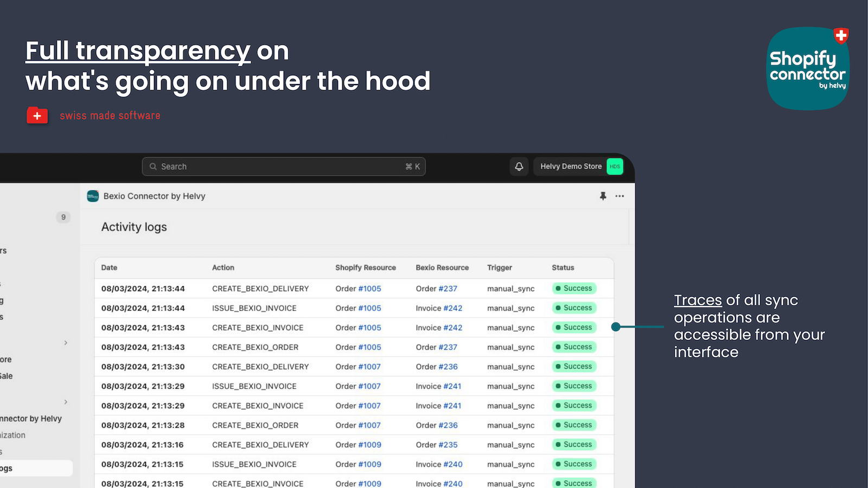Click the Trigger column header

pyautogui.click(x=500, y=268)
